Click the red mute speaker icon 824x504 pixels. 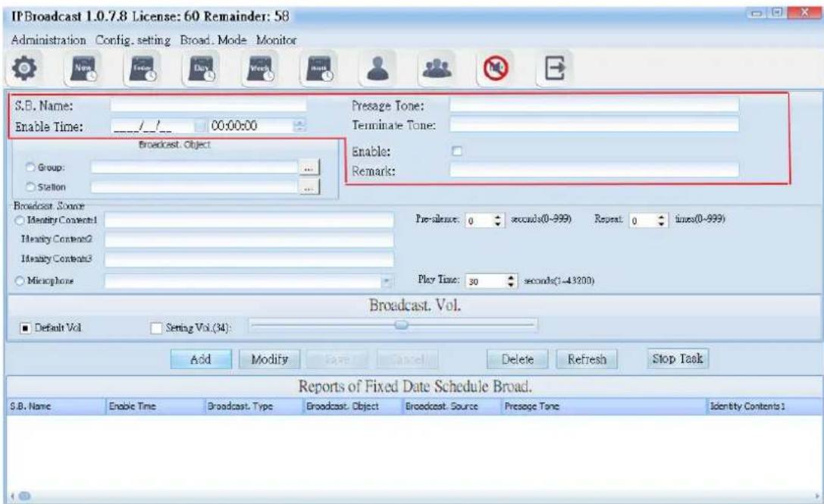coord(496,68)
